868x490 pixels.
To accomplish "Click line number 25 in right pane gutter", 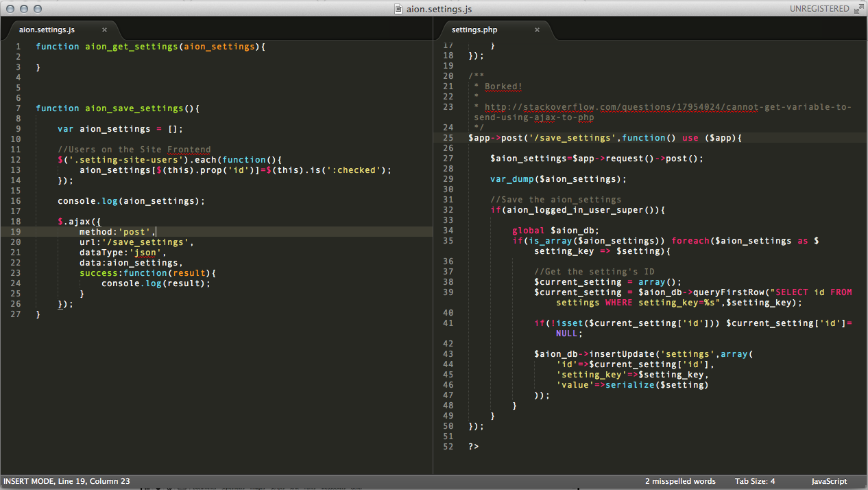I will [x=448, y=138].
